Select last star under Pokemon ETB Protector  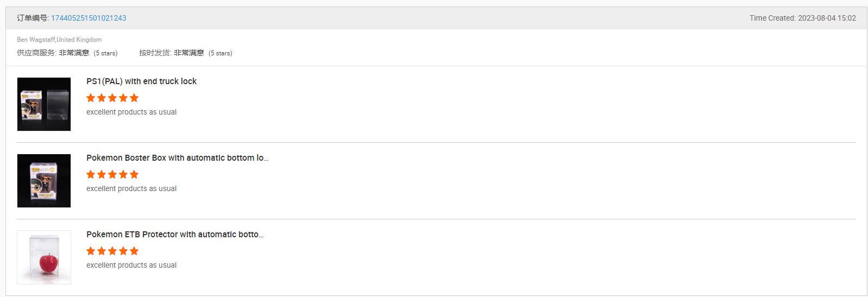tap(134, 251)
